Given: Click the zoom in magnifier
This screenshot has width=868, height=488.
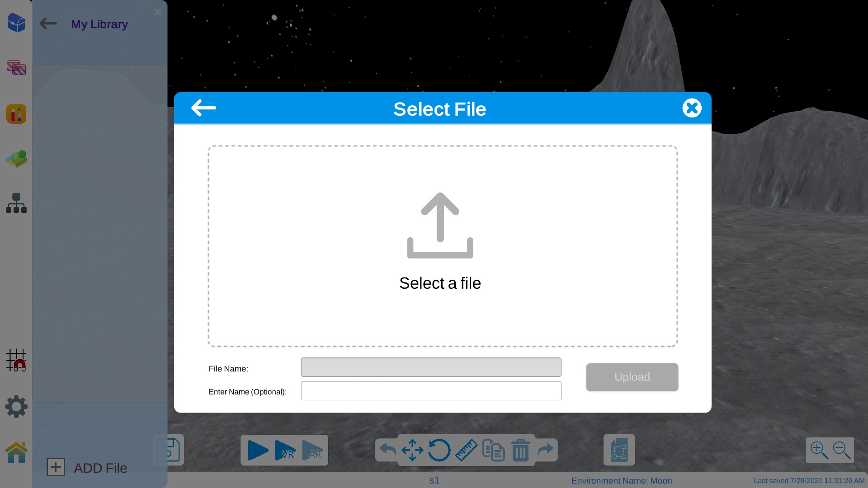Looking at the screenshot, I should click(818, 450).
